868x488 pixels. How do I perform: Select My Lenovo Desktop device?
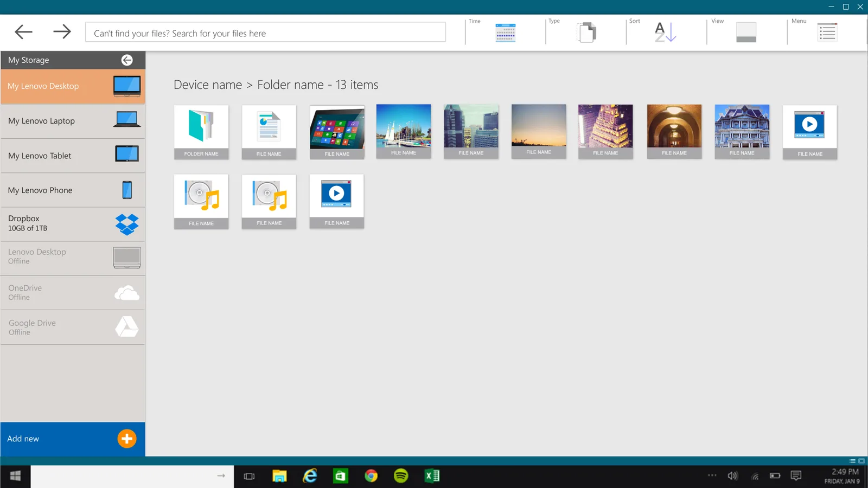point(73,87)
